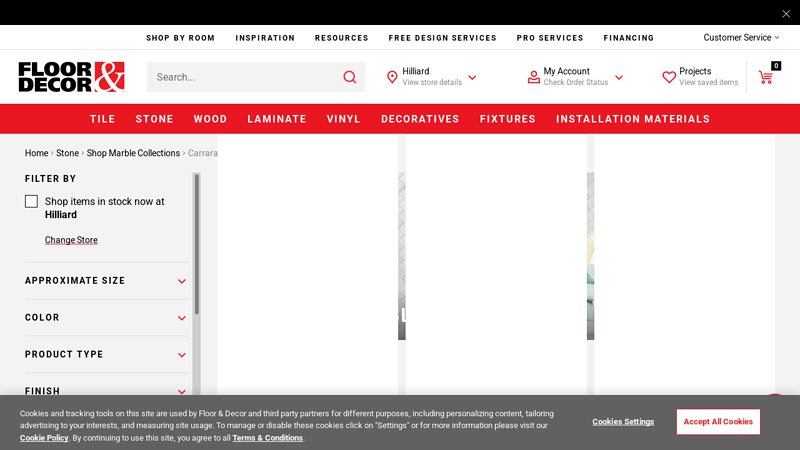The height and width of the screenshot is (450, 800).
Task: Click the My Account person icon
Action: click(x=534, y=77)
